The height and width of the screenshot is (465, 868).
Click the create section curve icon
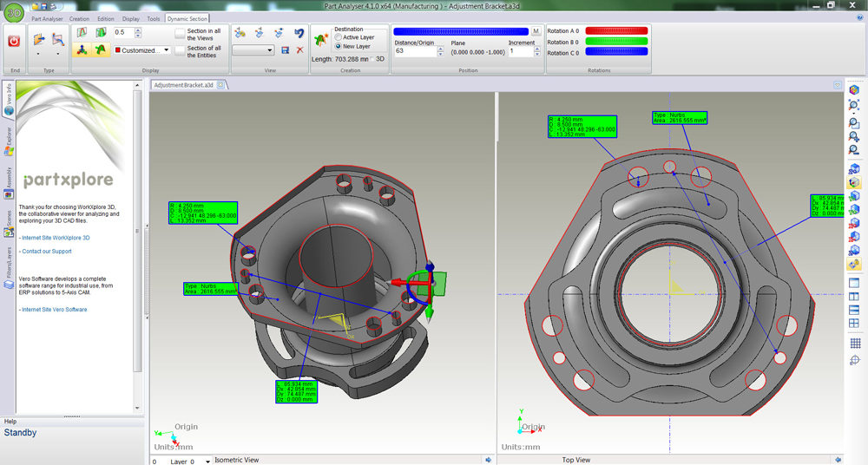coord(321,40)
